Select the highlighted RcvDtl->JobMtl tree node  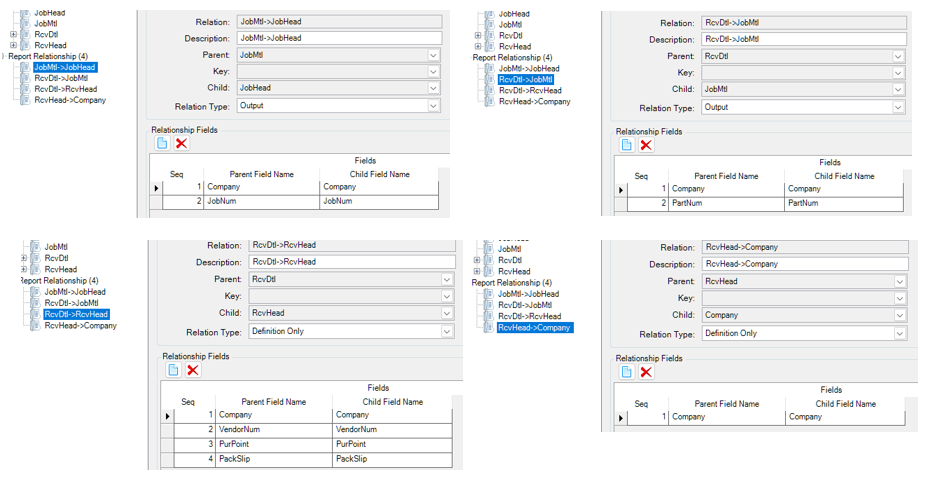tap(525, 80)
